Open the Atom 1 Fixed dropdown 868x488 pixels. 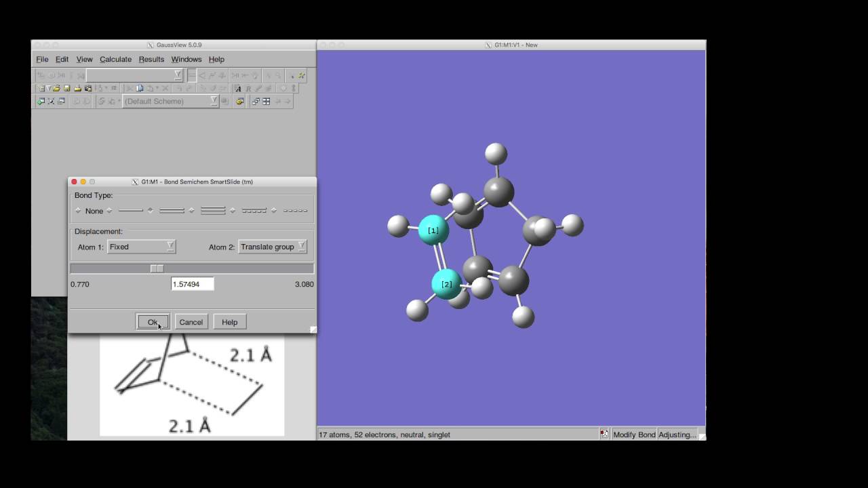point(141,247)
